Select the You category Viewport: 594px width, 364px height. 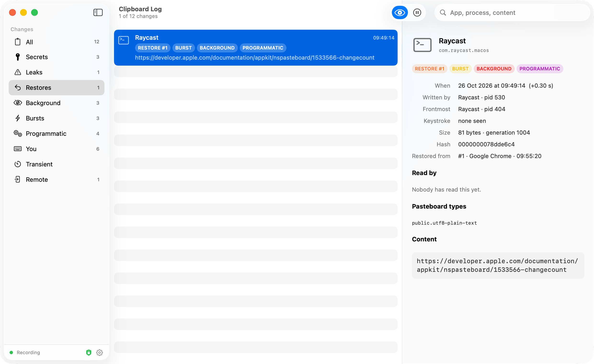(x=57, y=149)
